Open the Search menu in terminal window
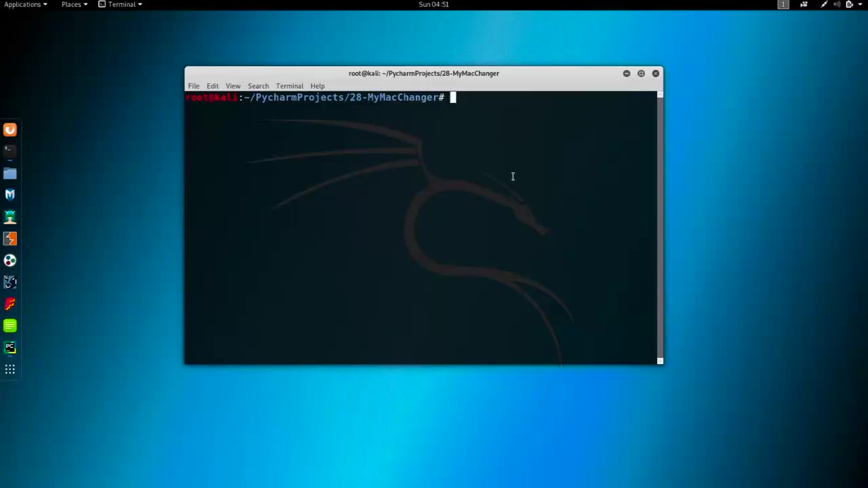868x488 pixels. [258, 86]
